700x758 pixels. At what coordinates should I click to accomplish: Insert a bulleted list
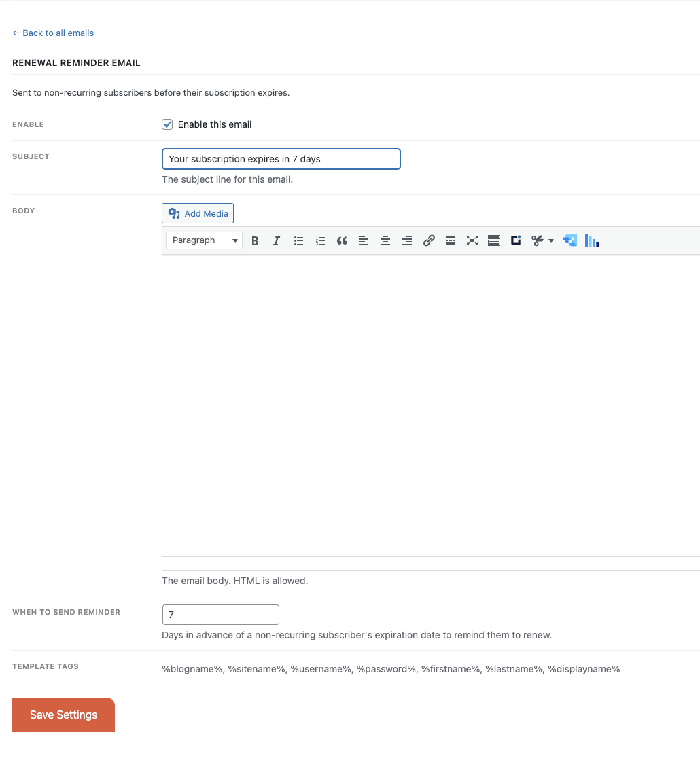tap(298, 240)
